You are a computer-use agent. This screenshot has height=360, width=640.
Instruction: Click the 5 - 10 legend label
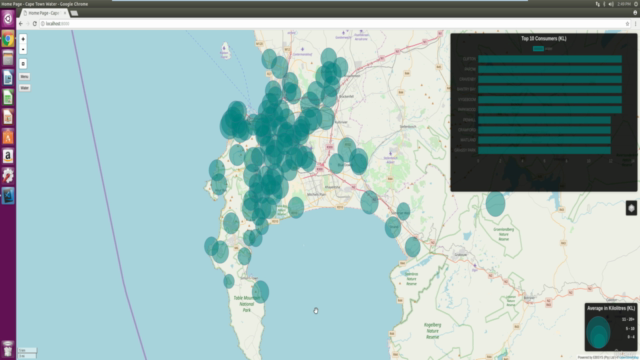click(x=630, y=328)
